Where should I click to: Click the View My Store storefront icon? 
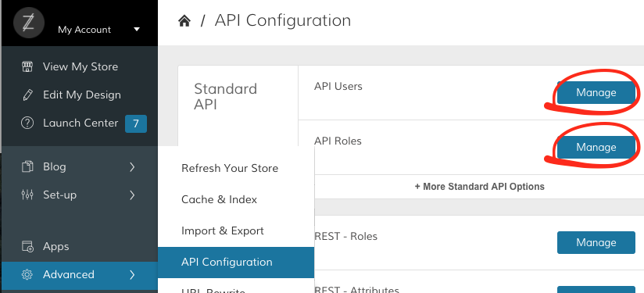[x=27, y=67]
